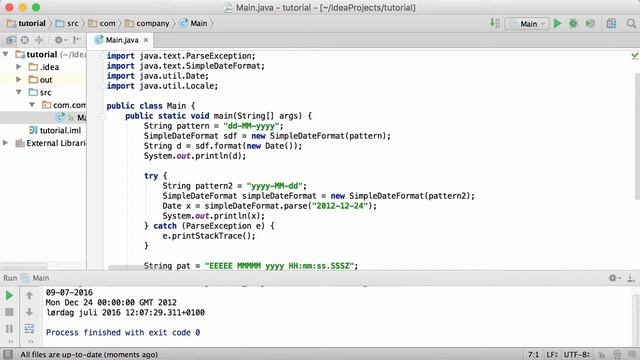The image size is (640, 360).
Task: Click the "dd-MM-yyyy" string in code
Action: point(251,126)
